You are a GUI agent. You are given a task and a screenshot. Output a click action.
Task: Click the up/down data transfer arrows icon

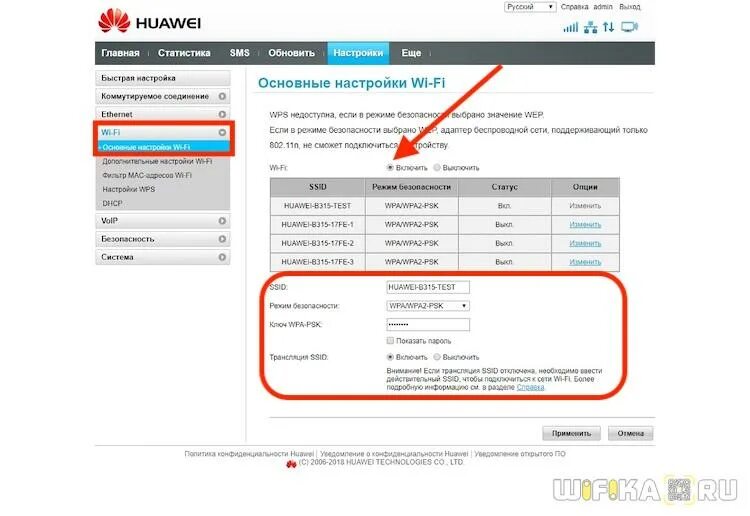[608, 27]
